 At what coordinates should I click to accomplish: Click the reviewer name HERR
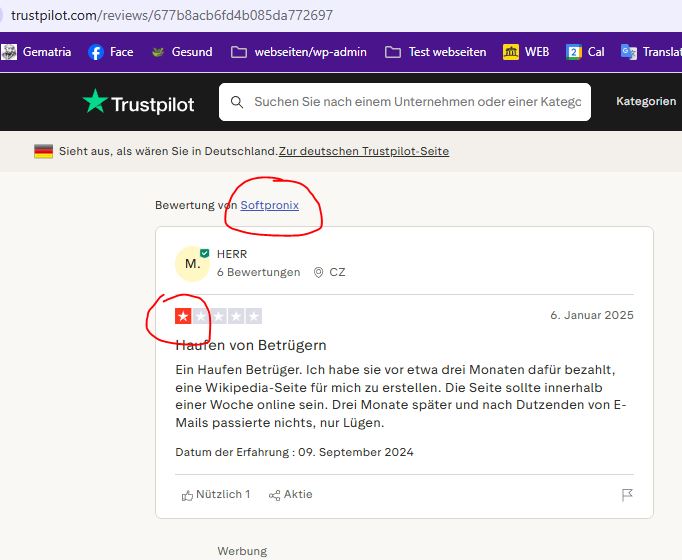232,254
